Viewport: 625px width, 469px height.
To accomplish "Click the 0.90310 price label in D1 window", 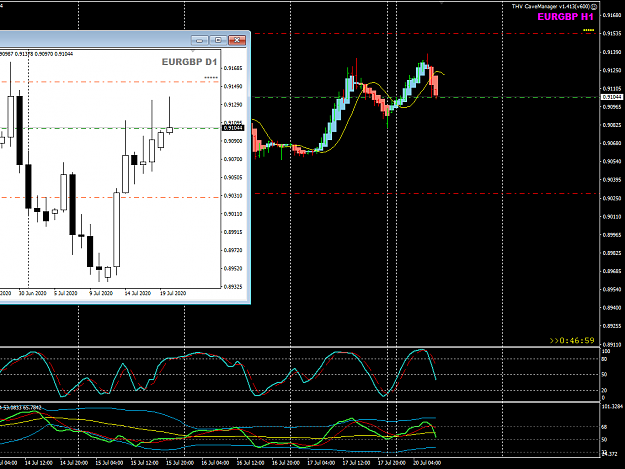I will click(233, 196).
